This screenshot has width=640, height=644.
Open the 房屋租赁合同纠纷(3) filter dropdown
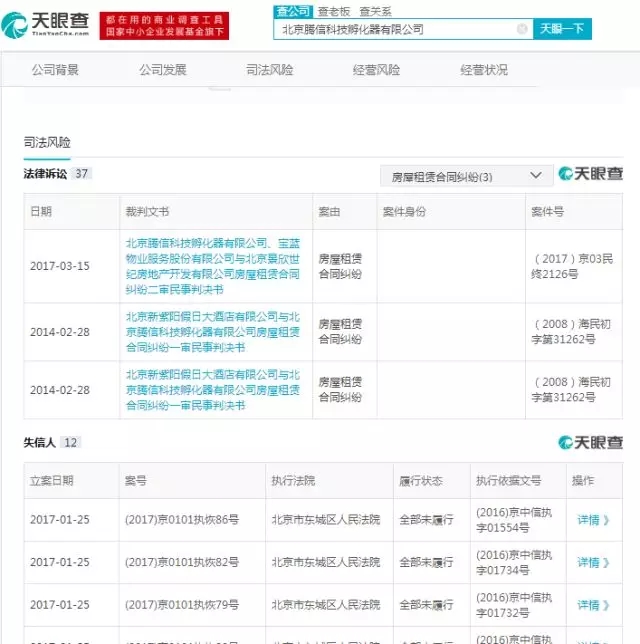[466, 176]
